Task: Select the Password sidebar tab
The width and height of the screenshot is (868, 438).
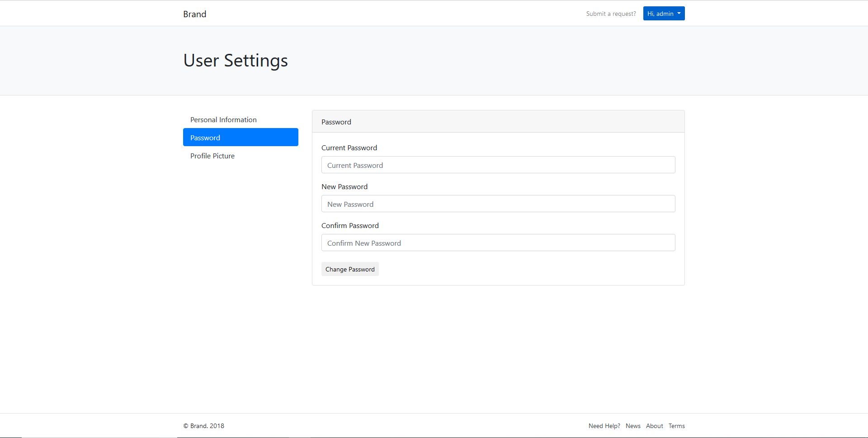Action: [x=241, y=138]
